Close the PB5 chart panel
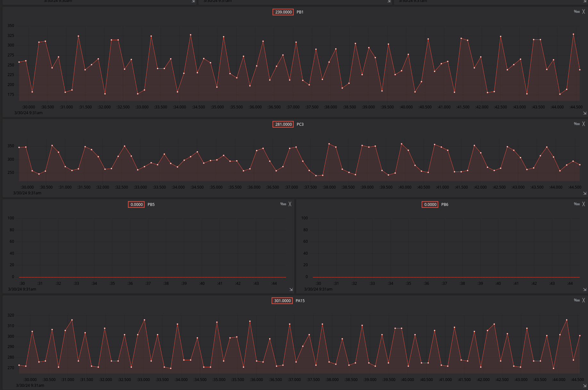The image size is (588, 390). [290, 204]
